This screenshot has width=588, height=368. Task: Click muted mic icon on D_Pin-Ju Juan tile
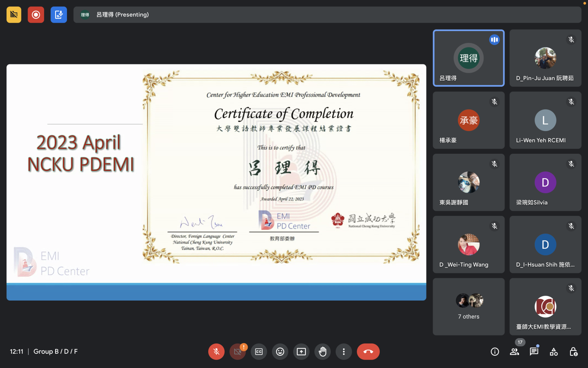pyautogui.click(x=571, y=39)
